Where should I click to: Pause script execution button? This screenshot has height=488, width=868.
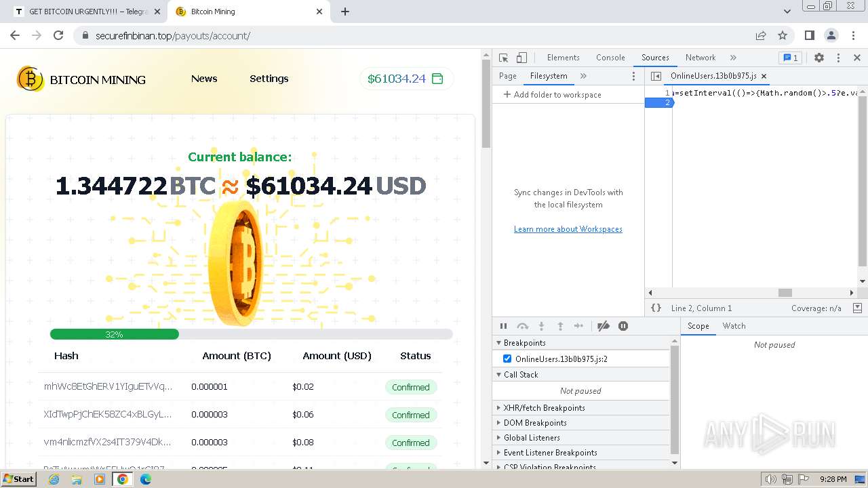coord(503,326)
